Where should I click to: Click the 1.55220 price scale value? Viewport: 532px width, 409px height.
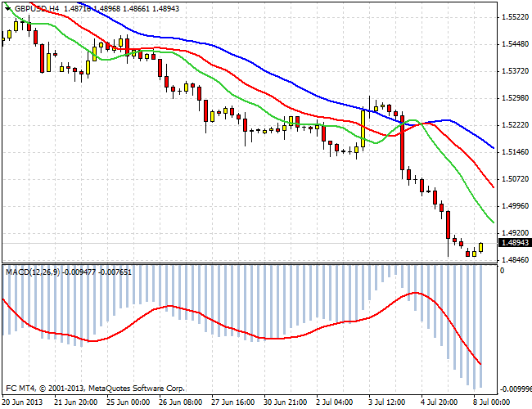pos(515,17)
